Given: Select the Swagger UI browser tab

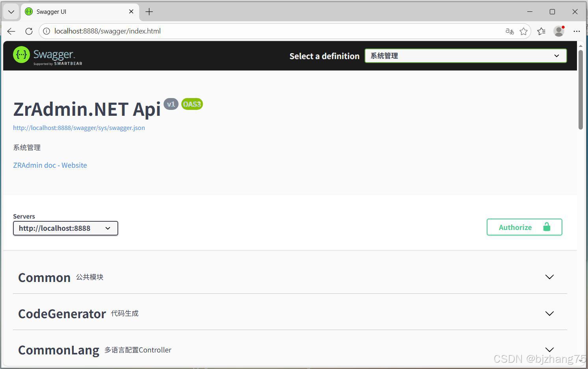Looking at the screenshot, I should tap(80, 12).
